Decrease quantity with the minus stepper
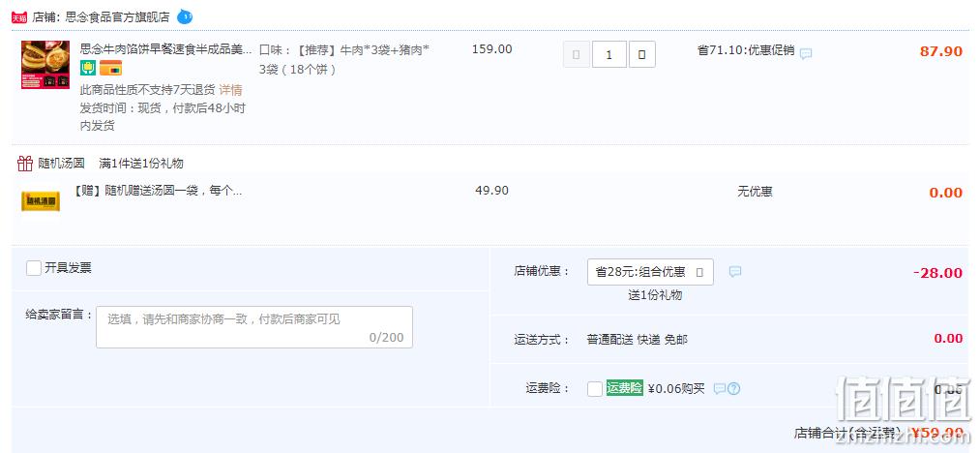 (x=577, y=54)
